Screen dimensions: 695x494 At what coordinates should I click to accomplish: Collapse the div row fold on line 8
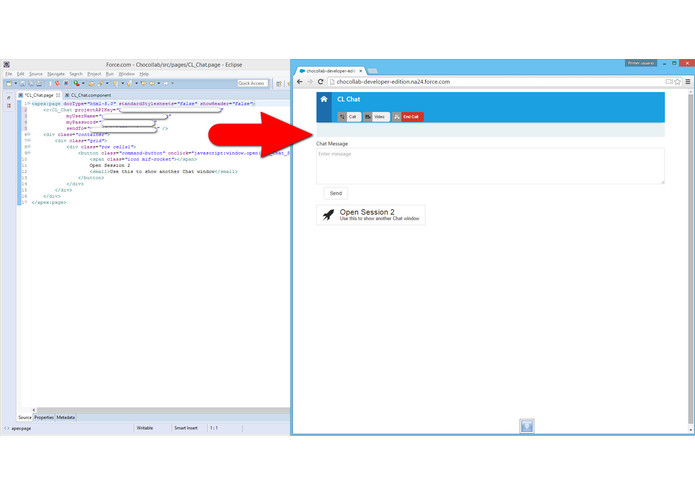coord(29,147)
